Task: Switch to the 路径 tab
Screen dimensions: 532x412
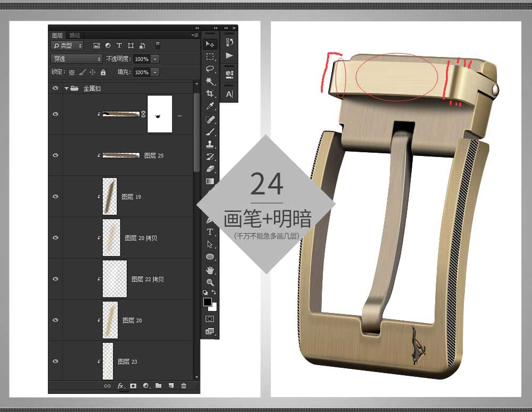Action: point(74,35)
